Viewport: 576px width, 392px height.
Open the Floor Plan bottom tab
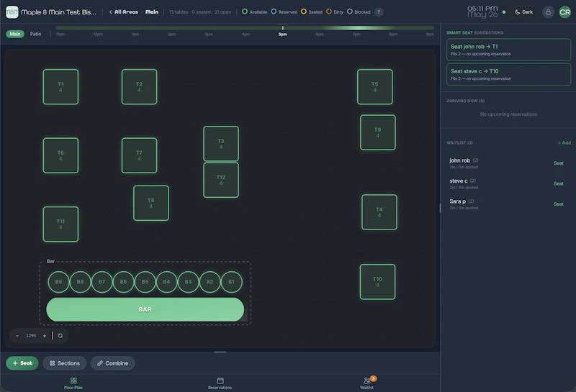[x=73, y=383]
